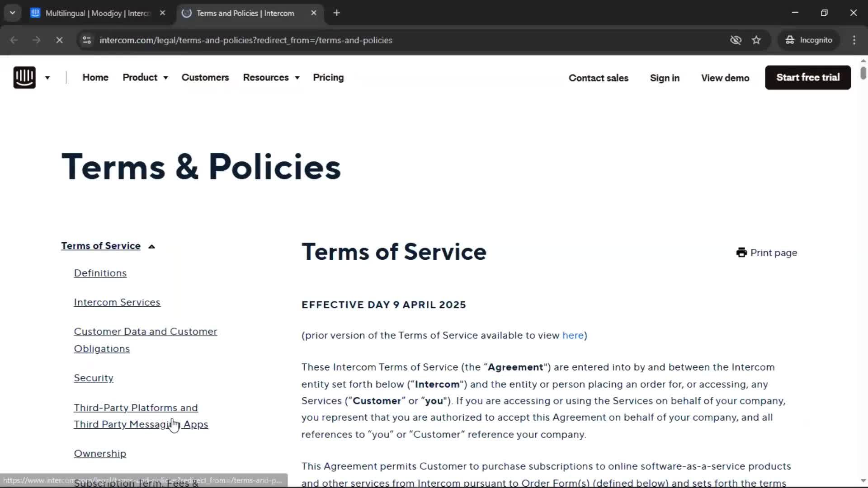The height and width of the screenshot is (488, 868).
Task: Click the printer icon next to Print page
Action: tap(741, 253)
